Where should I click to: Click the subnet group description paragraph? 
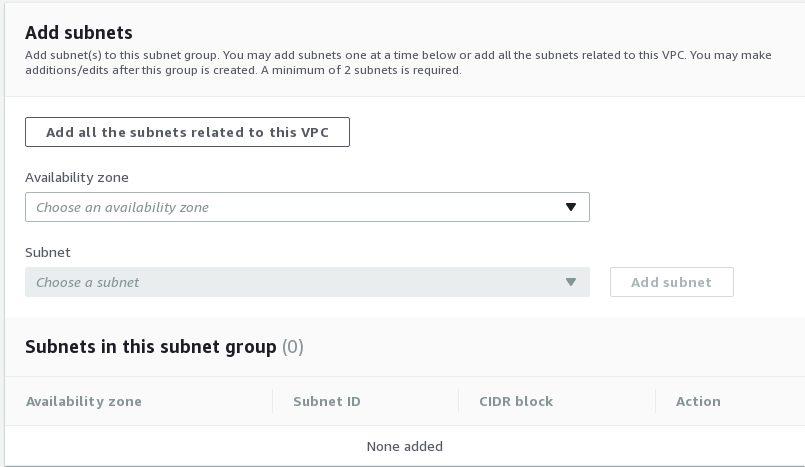pyautogui.click(x=398, y=63)
